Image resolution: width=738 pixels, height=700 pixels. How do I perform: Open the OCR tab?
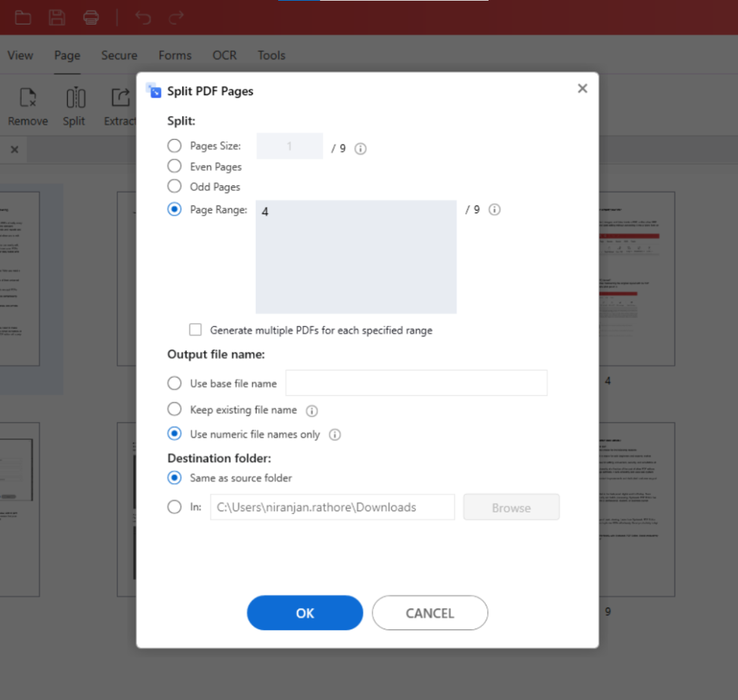point(224,55)
